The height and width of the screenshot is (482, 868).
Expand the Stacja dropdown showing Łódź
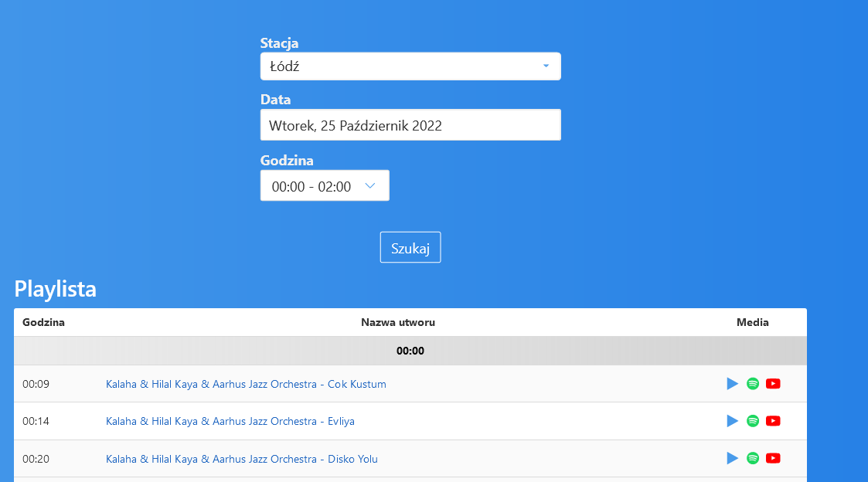tap(410, 66)
